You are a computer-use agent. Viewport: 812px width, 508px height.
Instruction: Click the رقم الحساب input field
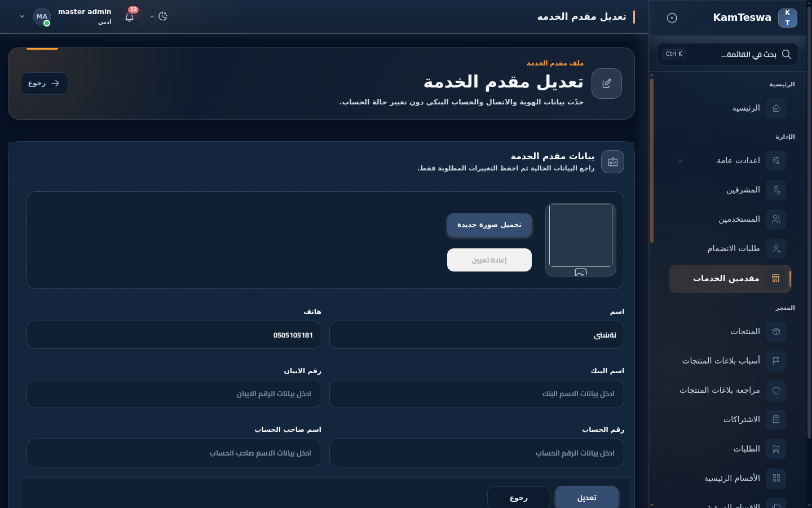coord(476,453)
